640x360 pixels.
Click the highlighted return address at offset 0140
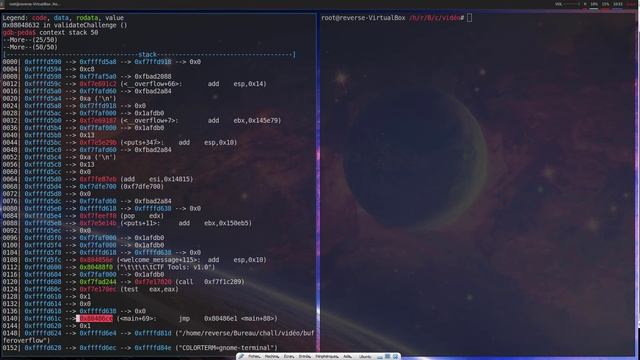coord(96,318)
